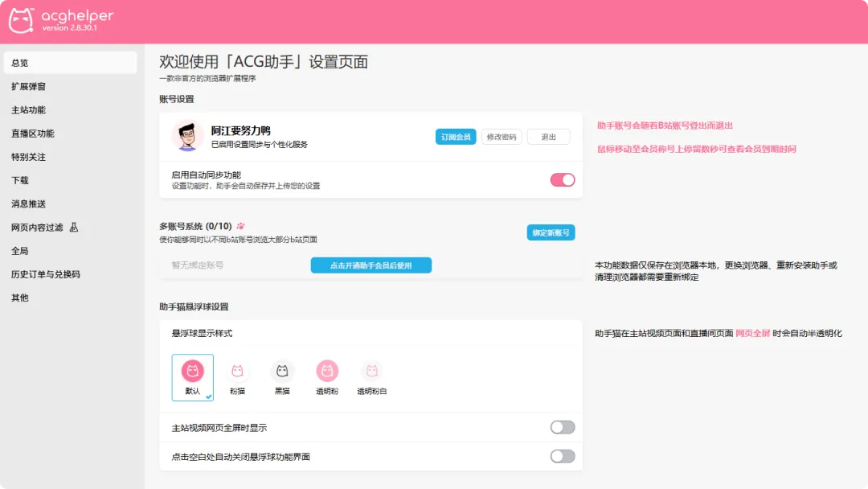
Task: Open the 主站功能 sidebar section
Action: click(70, 109)
